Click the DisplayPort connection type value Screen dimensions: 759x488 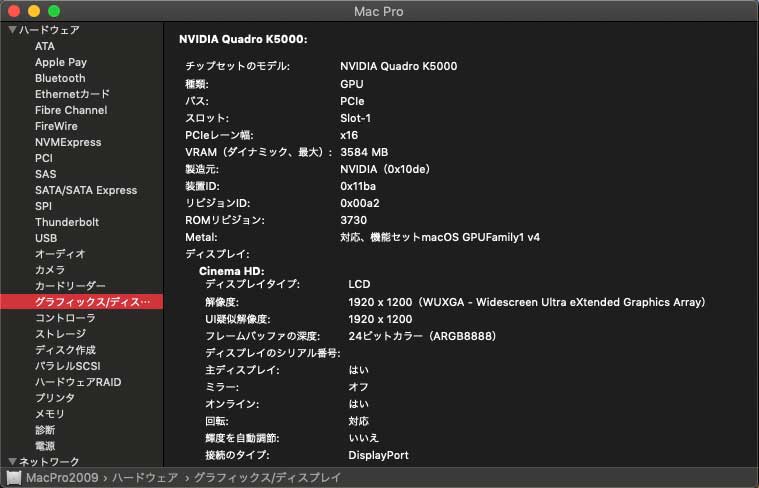[x=379, y=455]
